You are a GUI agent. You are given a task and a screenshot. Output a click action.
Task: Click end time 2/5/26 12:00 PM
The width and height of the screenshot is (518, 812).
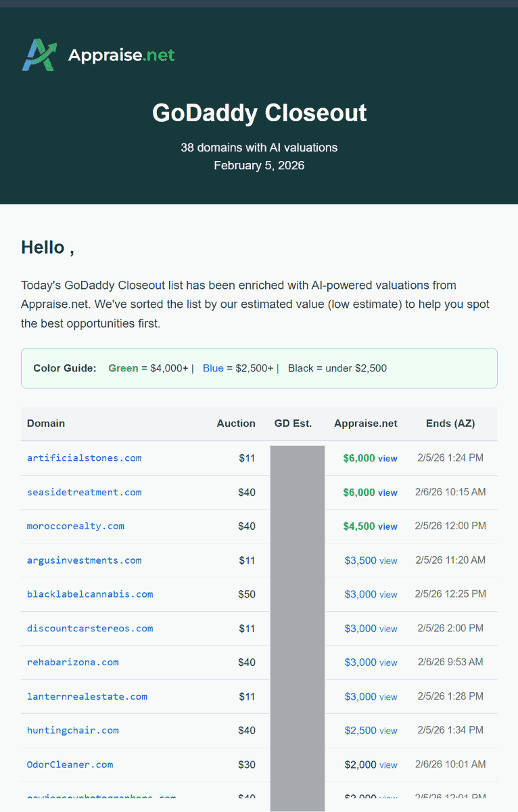coord(450,526)
